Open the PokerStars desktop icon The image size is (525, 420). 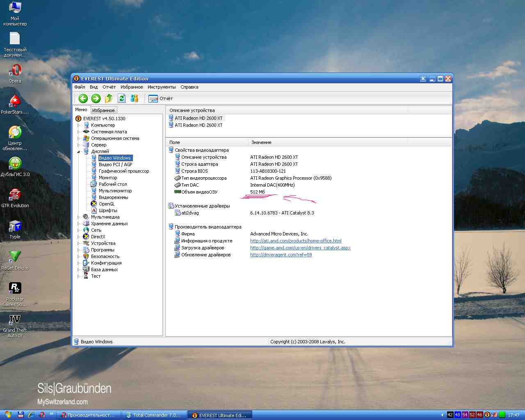[x=15, y=105]
